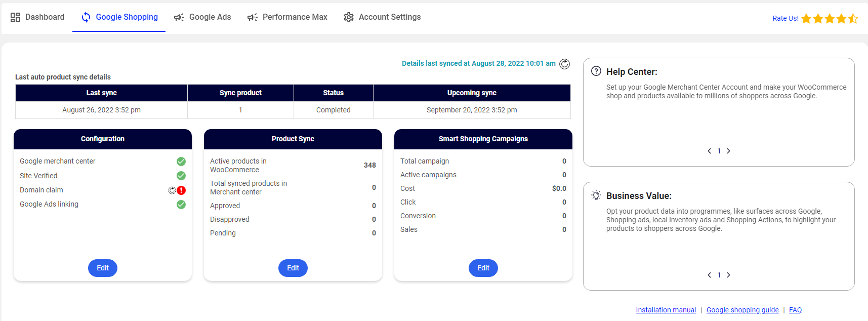
Task: Click the 'Total campaign' label
Action: [x=425, y=161]
